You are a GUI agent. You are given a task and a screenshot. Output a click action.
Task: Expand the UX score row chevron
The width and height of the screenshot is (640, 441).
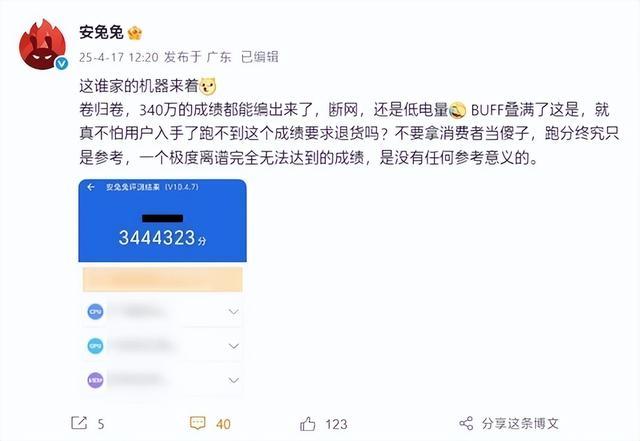point(233,380)
